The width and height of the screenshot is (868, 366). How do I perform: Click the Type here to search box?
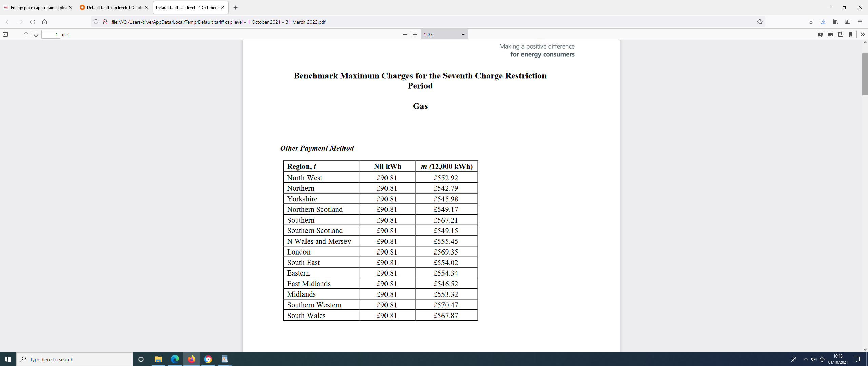pos(75,359)
